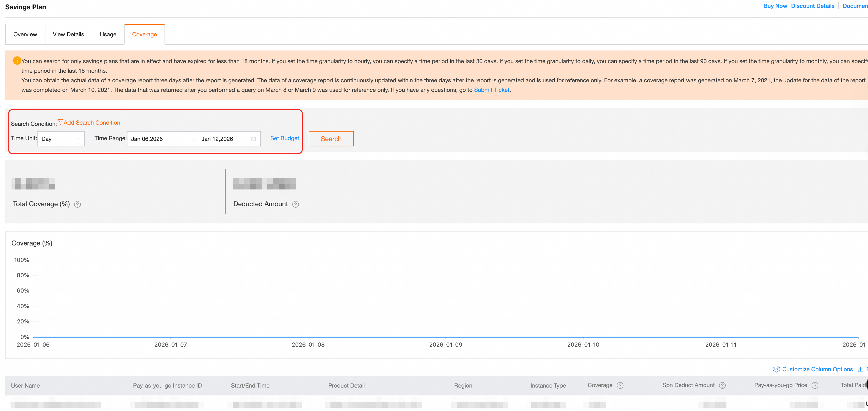Click the Buy Now link

pos(775,6)
